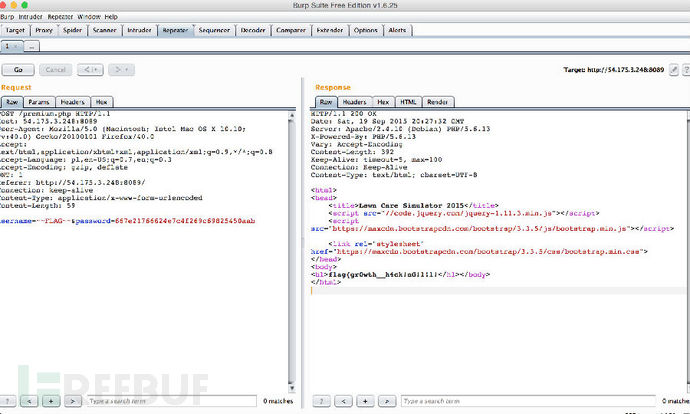The image size is (690, 414).
Task: Click the Go button to send request
Action: point(18,70)
